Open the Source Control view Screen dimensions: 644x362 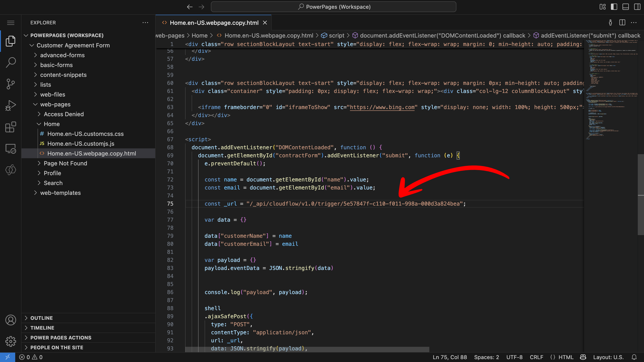11,84
